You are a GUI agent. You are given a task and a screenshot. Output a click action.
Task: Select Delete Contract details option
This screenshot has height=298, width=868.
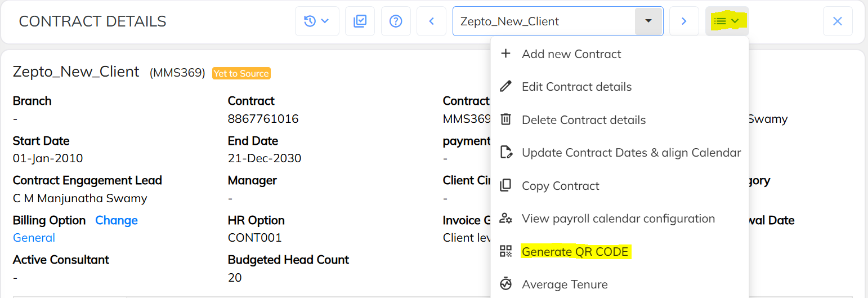coord(620,120)
